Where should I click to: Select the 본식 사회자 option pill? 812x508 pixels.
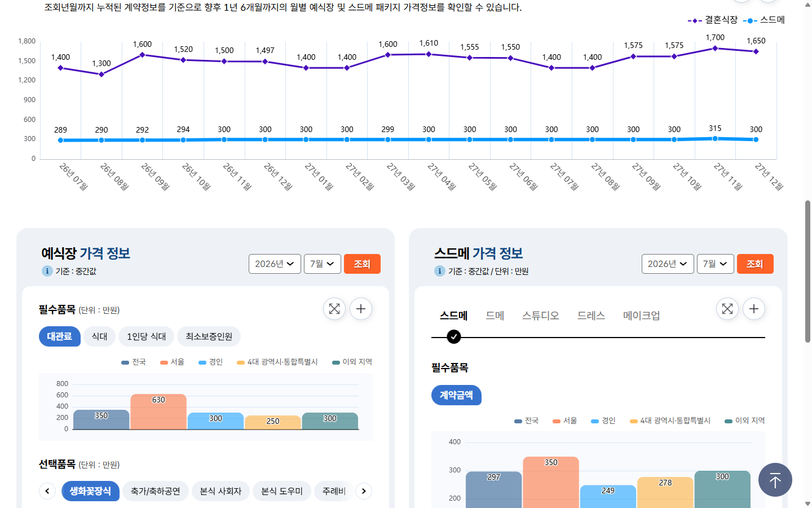(x=220, y=491)
